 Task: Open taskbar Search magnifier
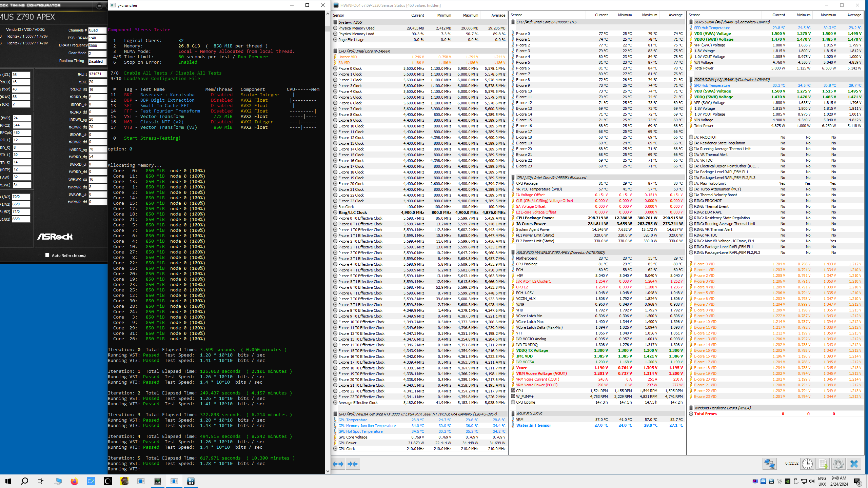pyautogui.click(x=24, y=481)
